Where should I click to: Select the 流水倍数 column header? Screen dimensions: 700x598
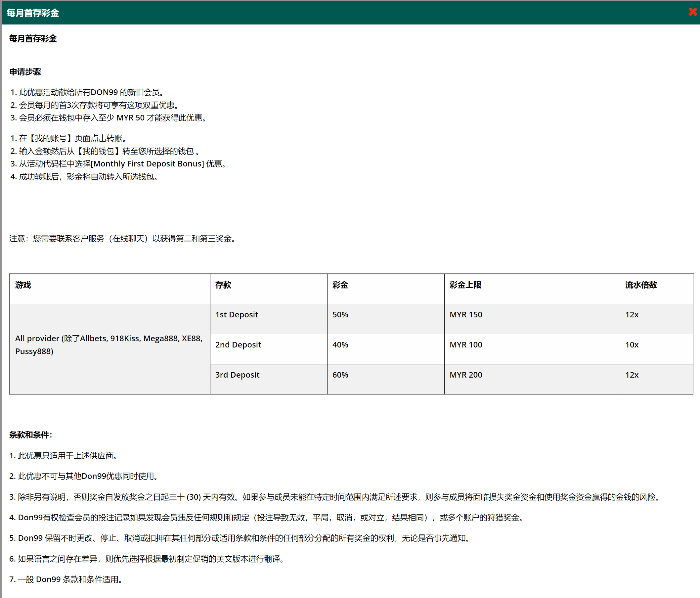640,285
